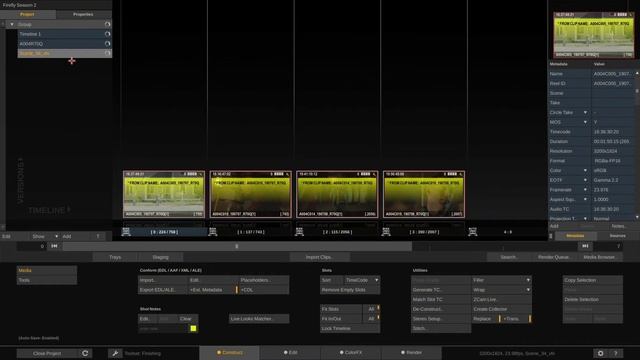Click Copy Selection button
The width and height of the screenshot is (640, 360).
click(x=593, y=280)
